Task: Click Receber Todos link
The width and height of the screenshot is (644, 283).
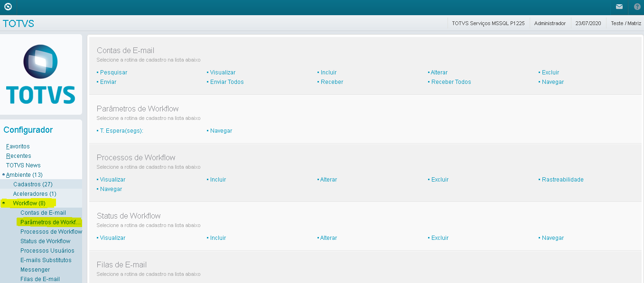Action: pyautogui.click(x=451, y=82)
